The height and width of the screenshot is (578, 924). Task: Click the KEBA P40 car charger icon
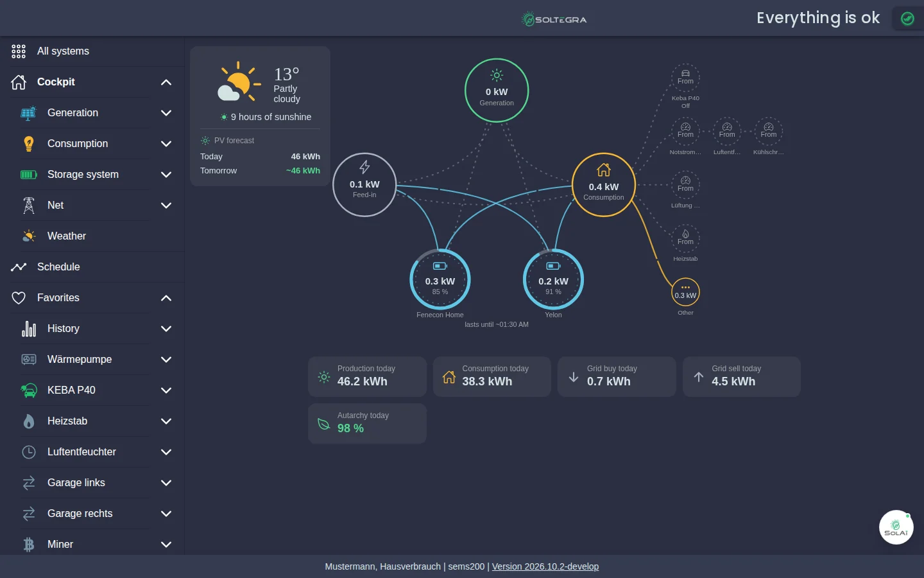tap(29, 390)
